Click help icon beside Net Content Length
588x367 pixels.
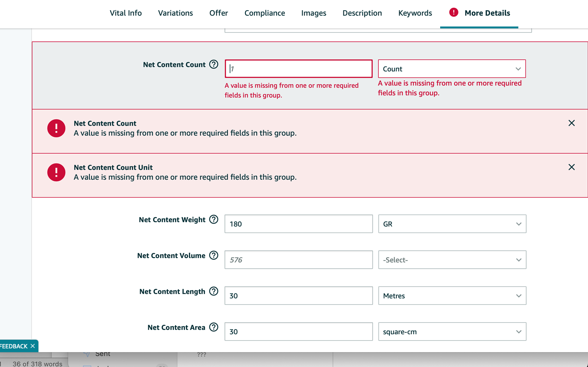coord(214,292)
